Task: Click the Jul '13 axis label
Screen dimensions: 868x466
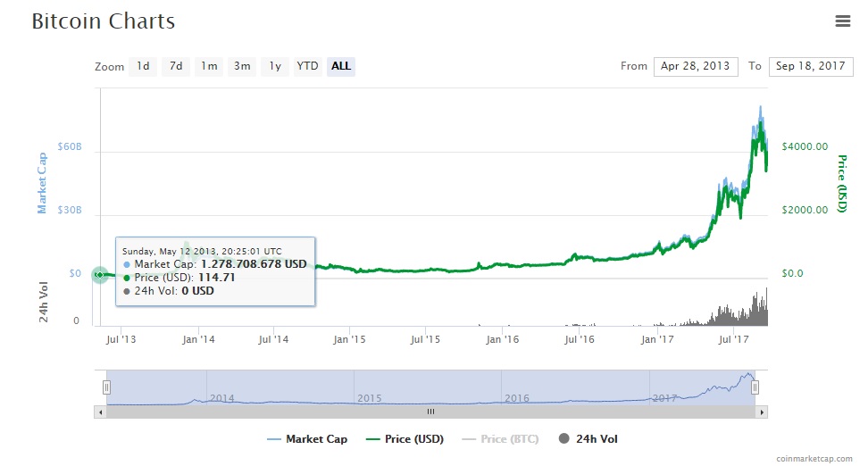Action: 121,339
